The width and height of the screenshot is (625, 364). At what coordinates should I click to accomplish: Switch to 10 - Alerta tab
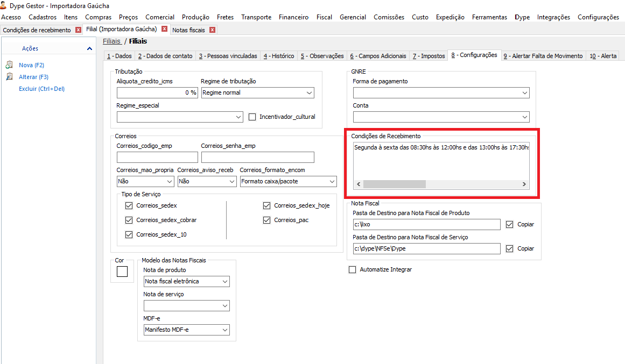click(603, 56)
